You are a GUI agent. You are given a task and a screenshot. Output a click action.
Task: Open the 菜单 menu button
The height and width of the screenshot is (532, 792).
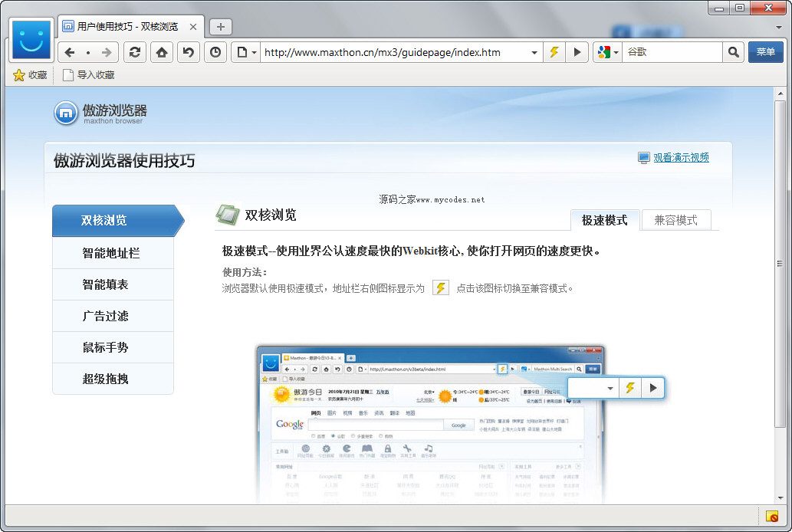tap(766, 52)
